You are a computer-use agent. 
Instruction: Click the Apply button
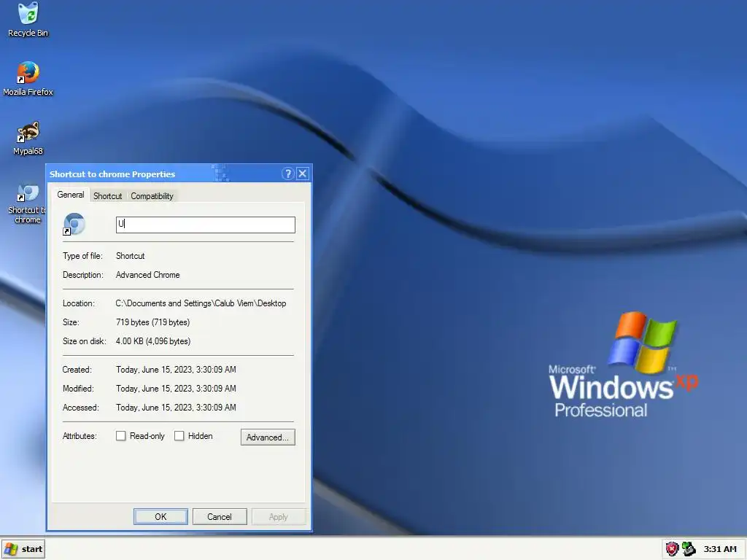tap(278, 517)
